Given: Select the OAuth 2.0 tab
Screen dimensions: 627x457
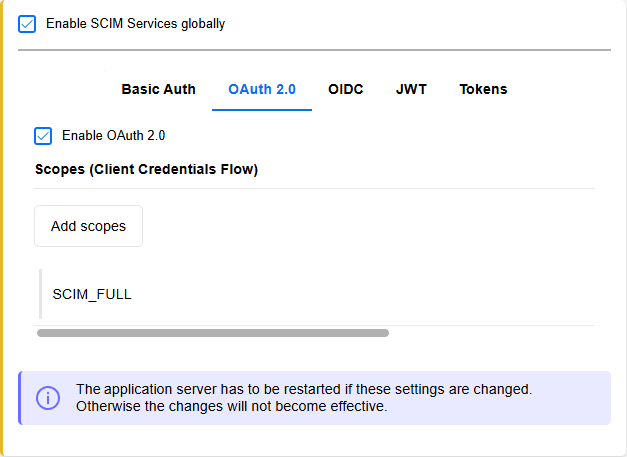Looking at the screenshot, I should point(262,89).
